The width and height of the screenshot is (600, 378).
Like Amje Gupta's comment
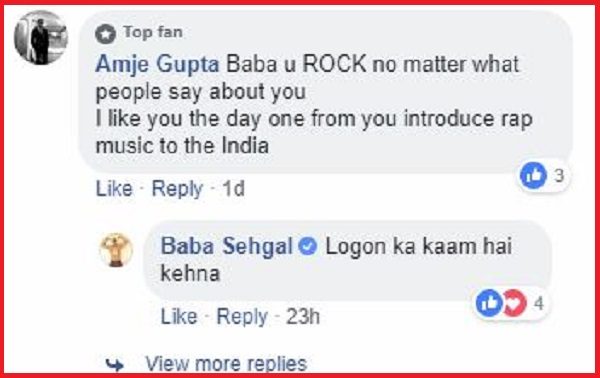[x=114, y=189]
